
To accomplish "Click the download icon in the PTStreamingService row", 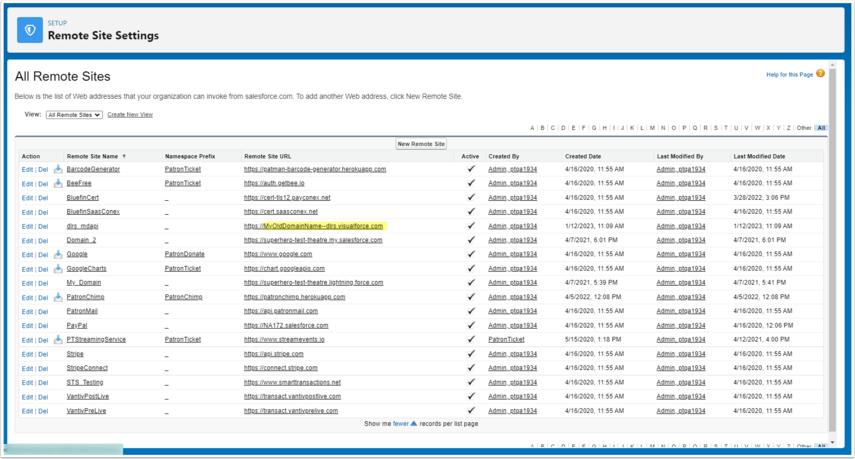I will point(58,339).
